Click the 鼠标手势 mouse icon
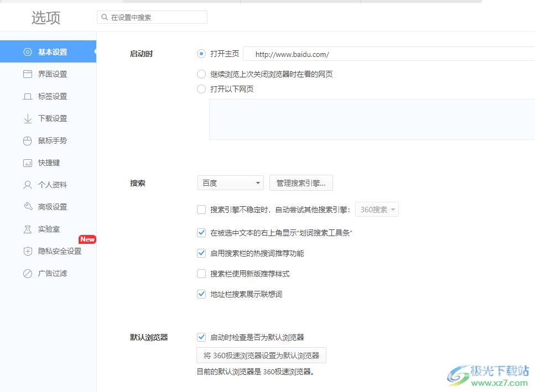 tap(28, 141)
